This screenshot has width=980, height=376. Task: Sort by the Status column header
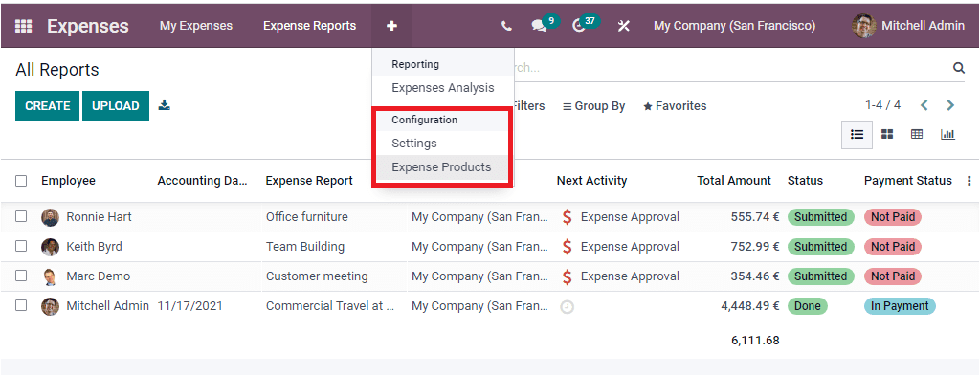(x=805, y=181)
